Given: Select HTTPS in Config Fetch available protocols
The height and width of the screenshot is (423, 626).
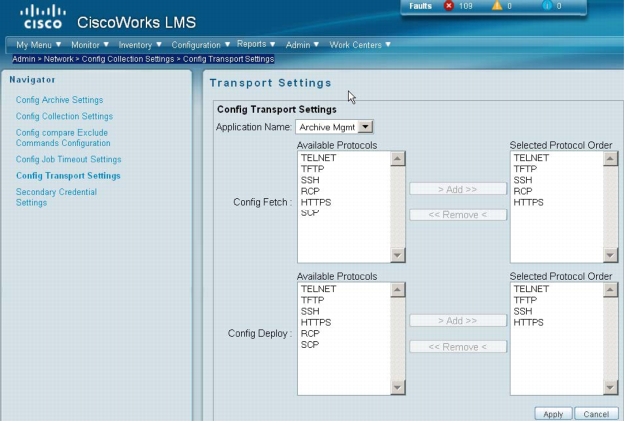Looking at the screenshot, I should [316, 202].
